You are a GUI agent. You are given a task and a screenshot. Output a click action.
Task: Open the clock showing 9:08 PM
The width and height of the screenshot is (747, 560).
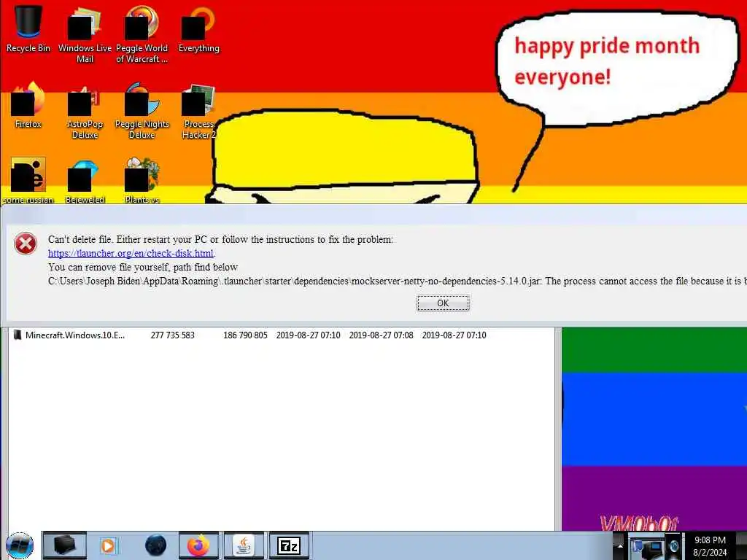tap(710, 546)
